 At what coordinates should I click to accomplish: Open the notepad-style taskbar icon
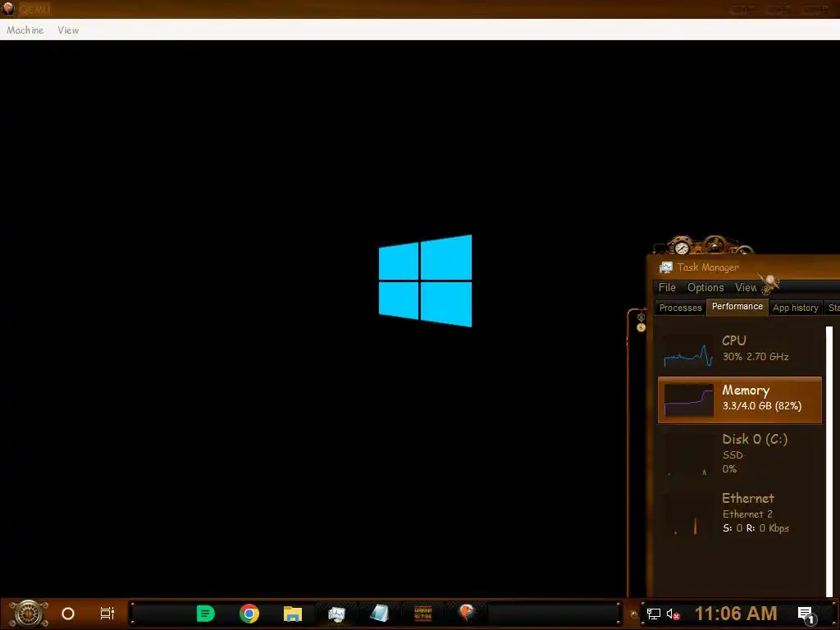[x=379, y=614]
